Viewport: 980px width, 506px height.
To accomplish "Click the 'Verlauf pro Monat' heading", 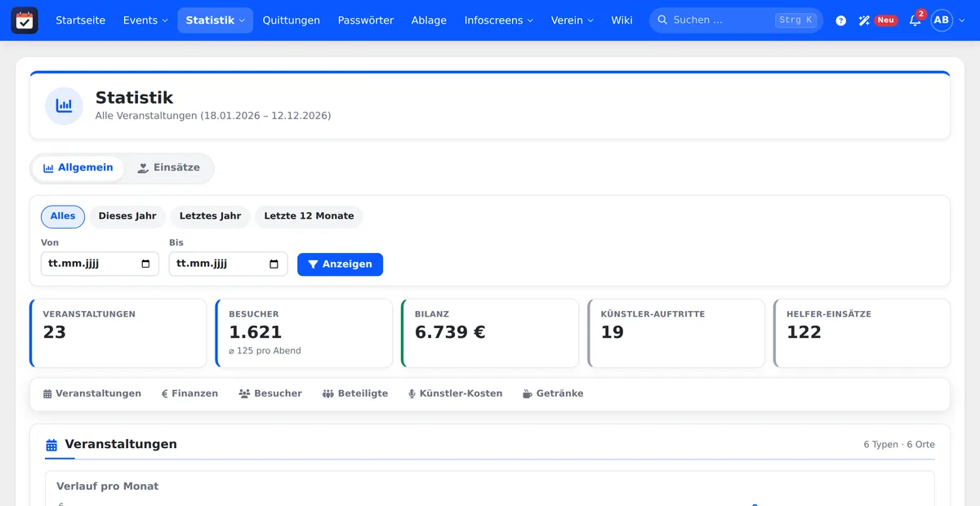I will click(108, 486).
